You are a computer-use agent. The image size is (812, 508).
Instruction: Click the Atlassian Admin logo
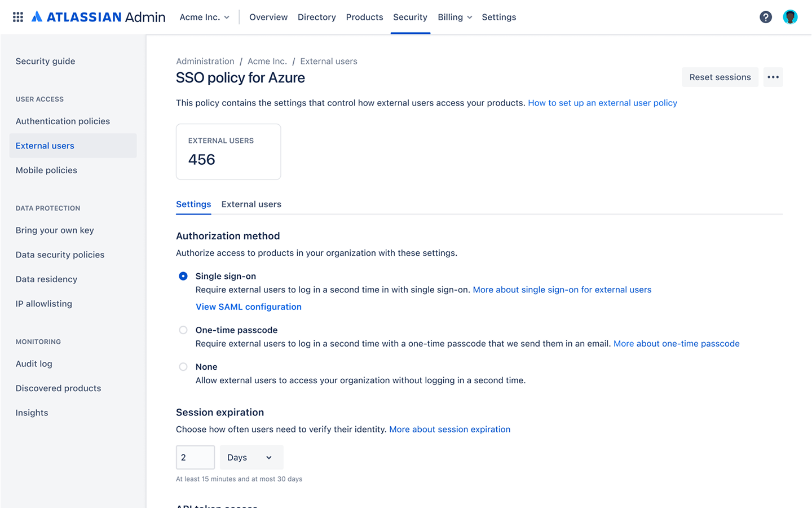coord(98,17)
